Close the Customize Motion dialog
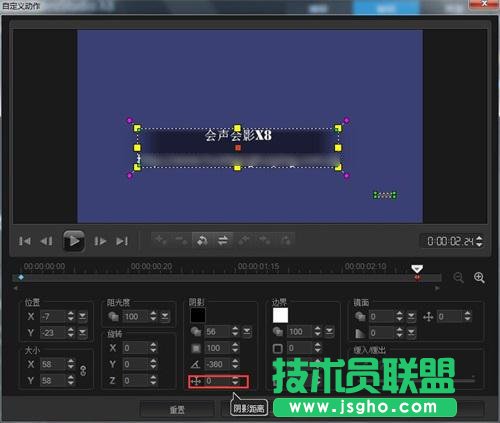 [484, 4]
